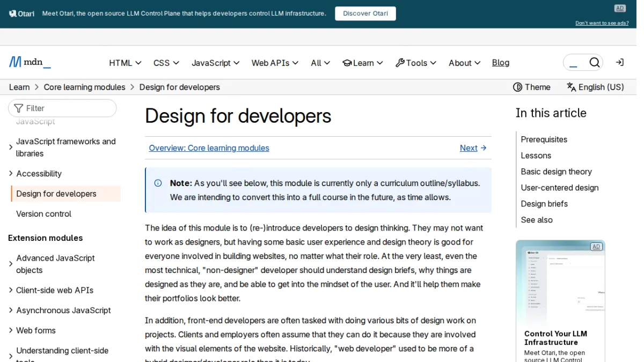Click "Don't want to see ads?" link

point(602,23)
